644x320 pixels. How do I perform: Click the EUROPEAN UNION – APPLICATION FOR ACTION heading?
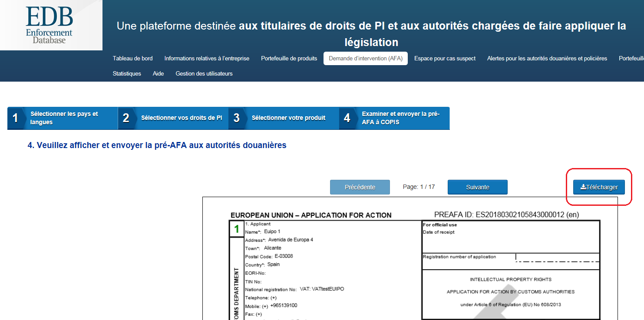(x=311, y=215)
